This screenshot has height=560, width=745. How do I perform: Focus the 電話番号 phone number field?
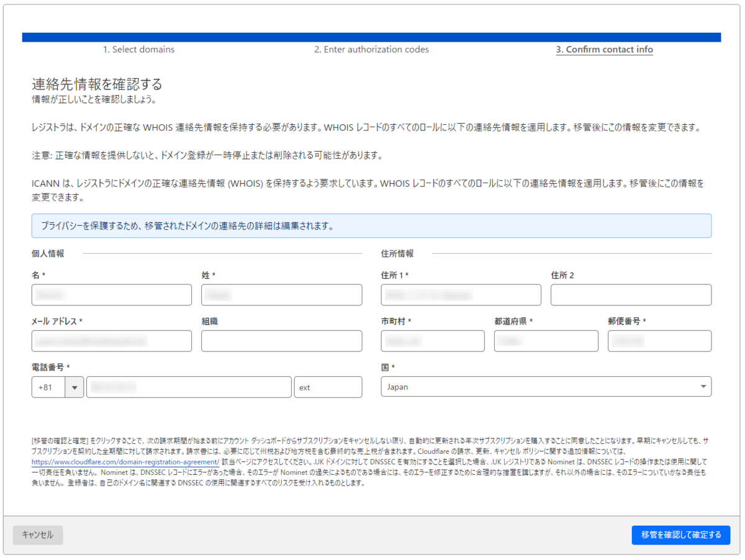189,387
